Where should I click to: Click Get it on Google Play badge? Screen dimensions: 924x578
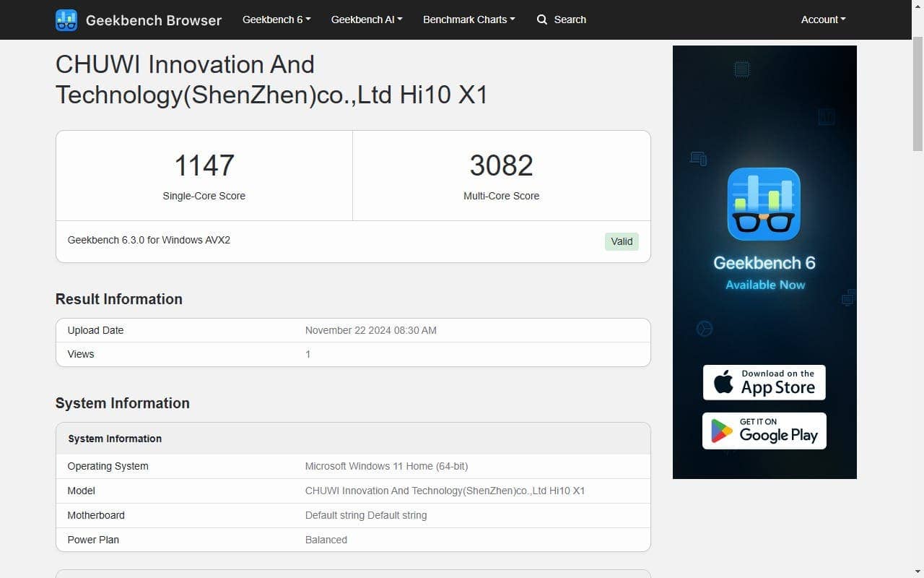pyautogui.click(x=764, y=431)
